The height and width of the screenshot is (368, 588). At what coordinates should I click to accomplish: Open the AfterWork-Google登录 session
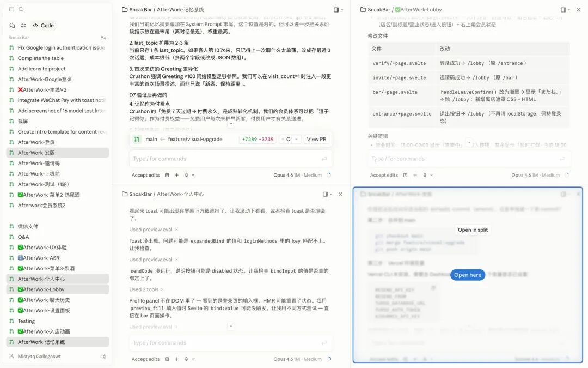[x=44, y=79]
